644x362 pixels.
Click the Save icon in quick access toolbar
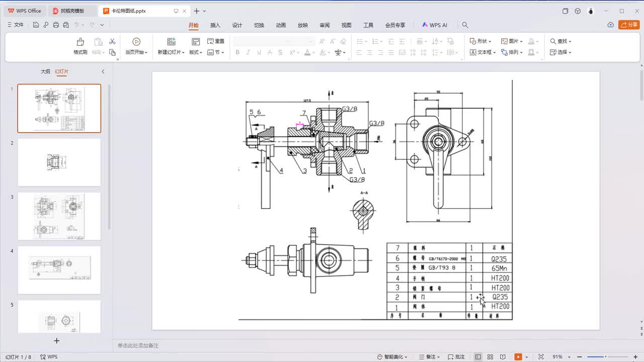tap(36, 25)
